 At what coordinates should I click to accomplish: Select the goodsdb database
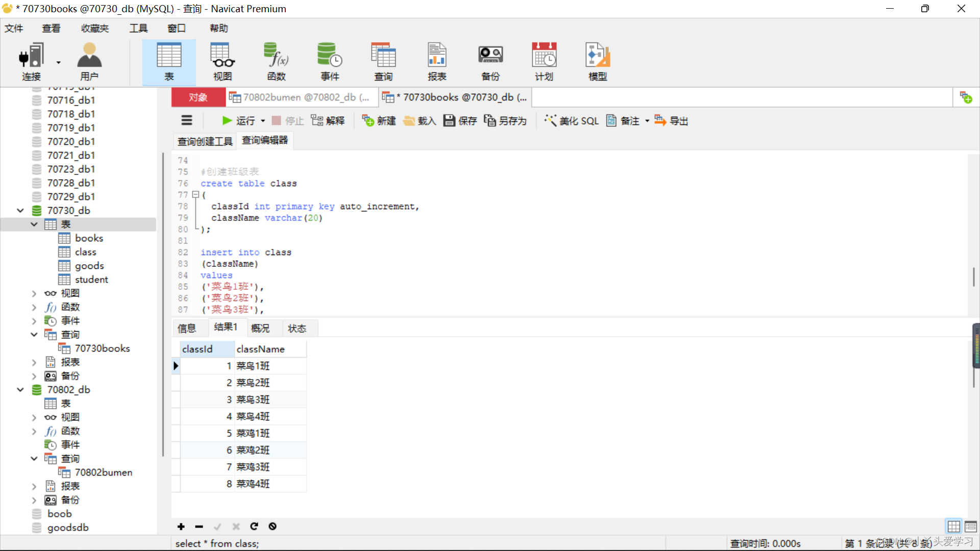pos(68,528)
